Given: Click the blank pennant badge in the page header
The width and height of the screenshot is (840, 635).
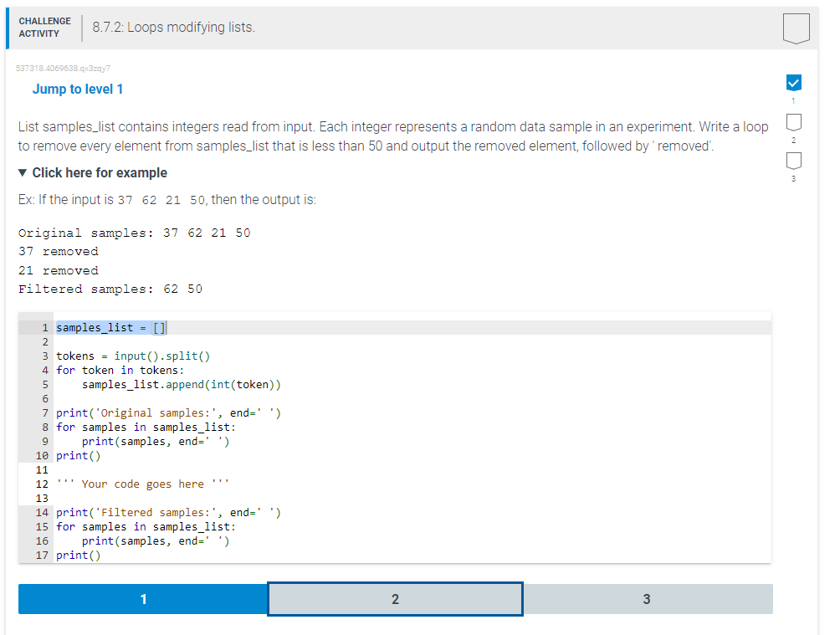Looking at the screenshot, I should (x=796, y=28).
